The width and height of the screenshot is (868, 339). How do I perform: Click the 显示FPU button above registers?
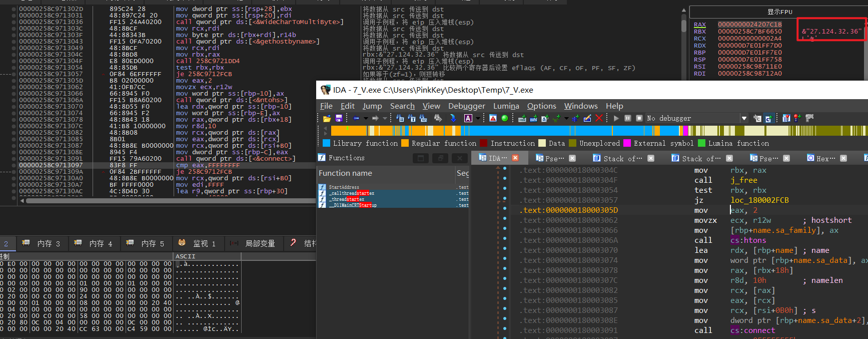coord(779,12)
